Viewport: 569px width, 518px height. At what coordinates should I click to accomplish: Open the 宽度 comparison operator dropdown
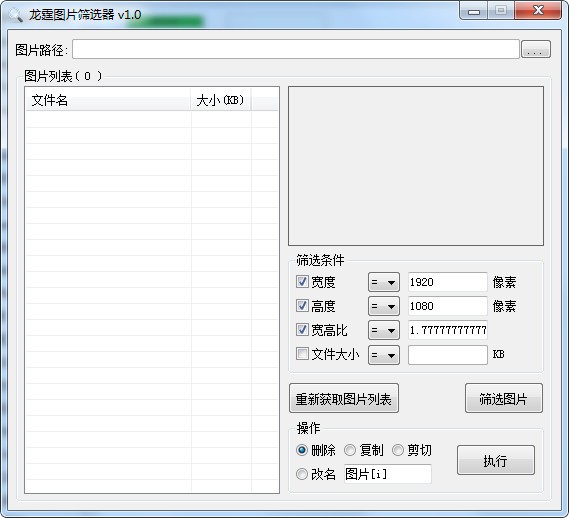click(384, 282)
